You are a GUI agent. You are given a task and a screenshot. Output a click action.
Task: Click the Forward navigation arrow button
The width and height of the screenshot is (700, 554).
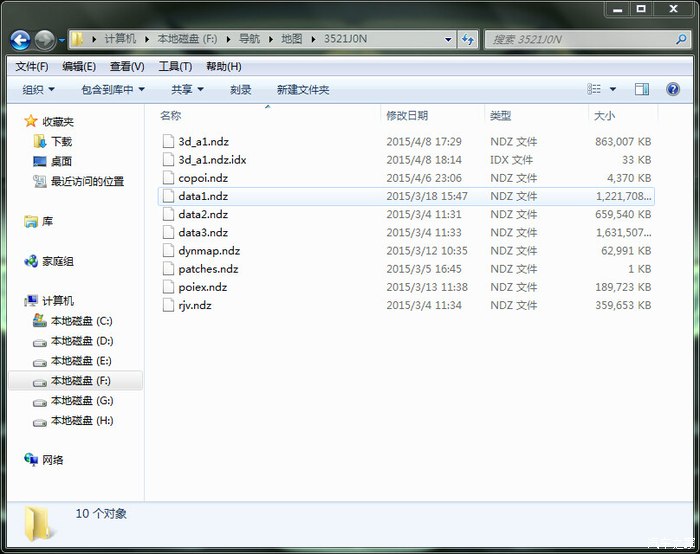point(45,40)
